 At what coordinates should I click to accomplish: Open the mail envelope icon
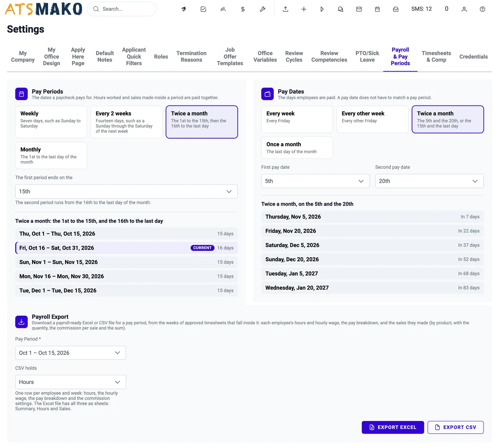[359, 9]
